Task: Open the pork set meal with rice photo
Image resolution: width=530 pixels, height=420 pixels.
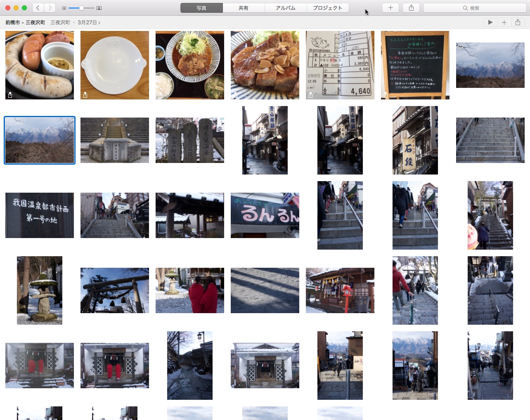Action: 190,65
